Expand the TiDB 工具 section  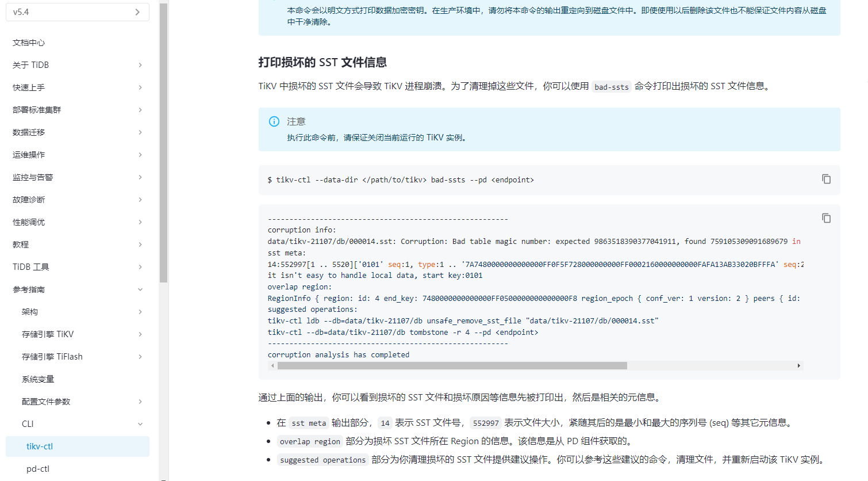pyautogui.click(x=140, y=267)
